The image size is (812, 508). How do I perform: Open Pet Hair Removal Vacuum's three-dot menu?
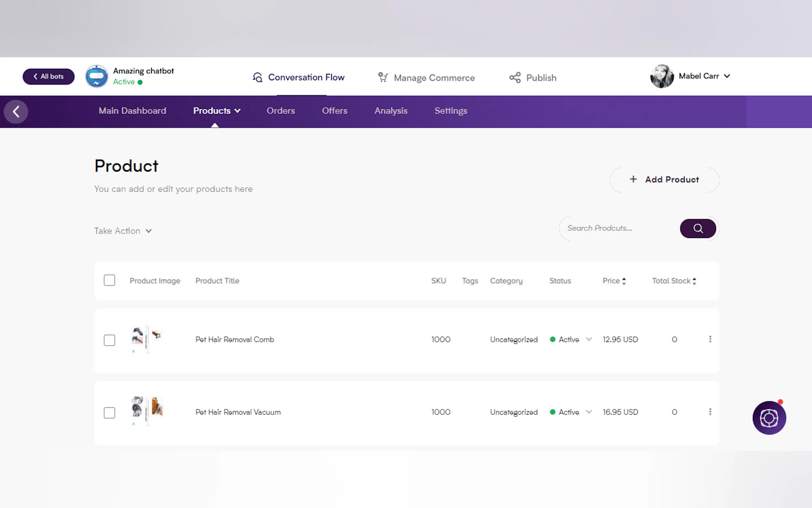pos(710,412)
